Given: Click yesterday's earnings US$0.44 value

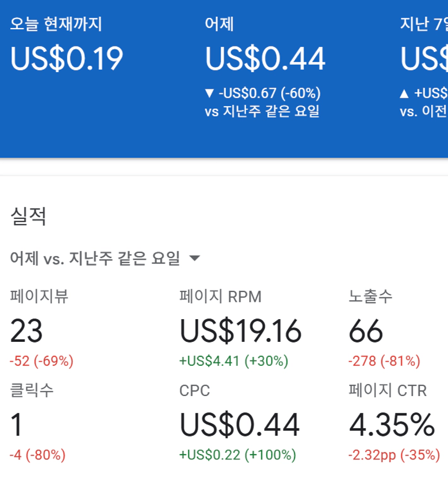Looking at the screenshot, I should tap(265, 59).
